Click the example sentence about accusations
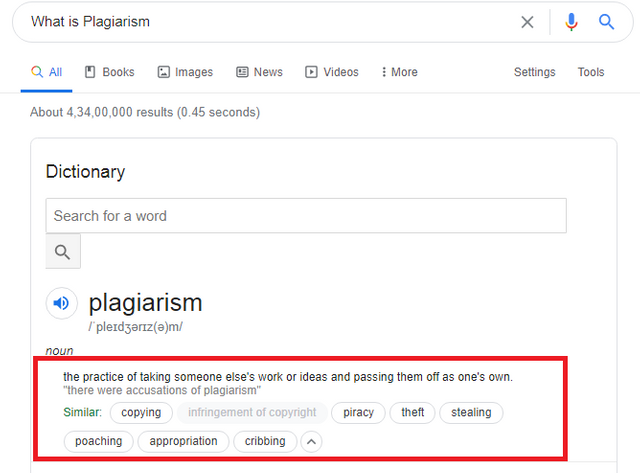640x473 pixels. tap(162, 391)
